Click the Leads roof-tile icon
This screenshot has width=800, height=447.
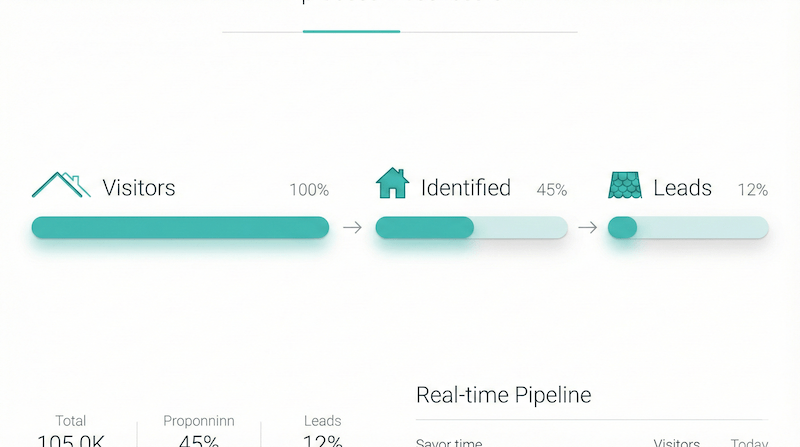point(625,185)
